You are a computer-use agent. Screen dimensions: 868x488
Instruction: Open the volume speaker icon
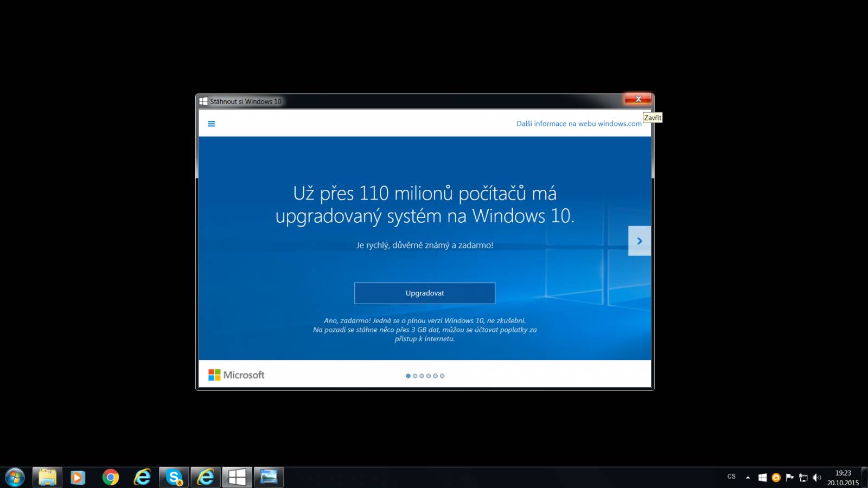[816, 478]
